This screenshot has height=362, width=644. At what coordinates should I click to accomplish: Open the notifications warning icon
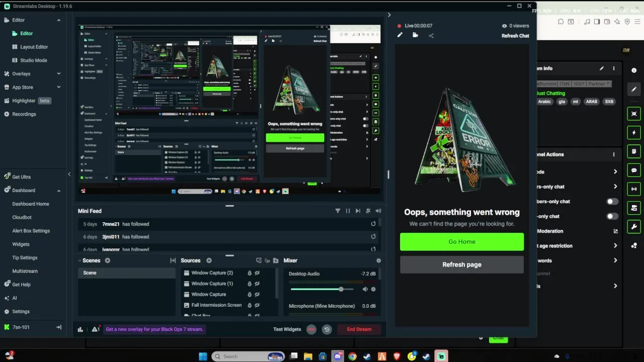[x=95, y=329]
